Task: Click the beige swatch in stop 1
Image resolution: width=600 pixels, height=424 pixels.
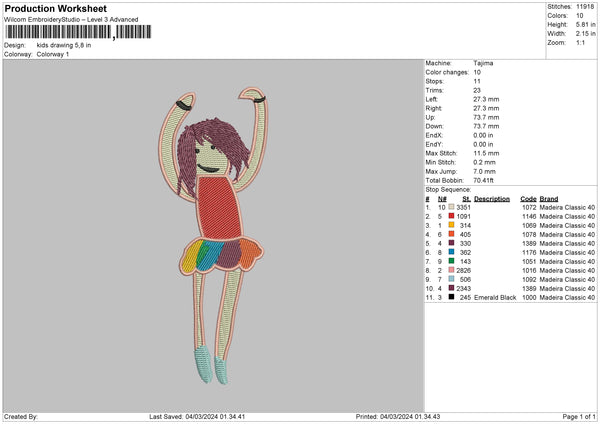Action: point(452,207)
